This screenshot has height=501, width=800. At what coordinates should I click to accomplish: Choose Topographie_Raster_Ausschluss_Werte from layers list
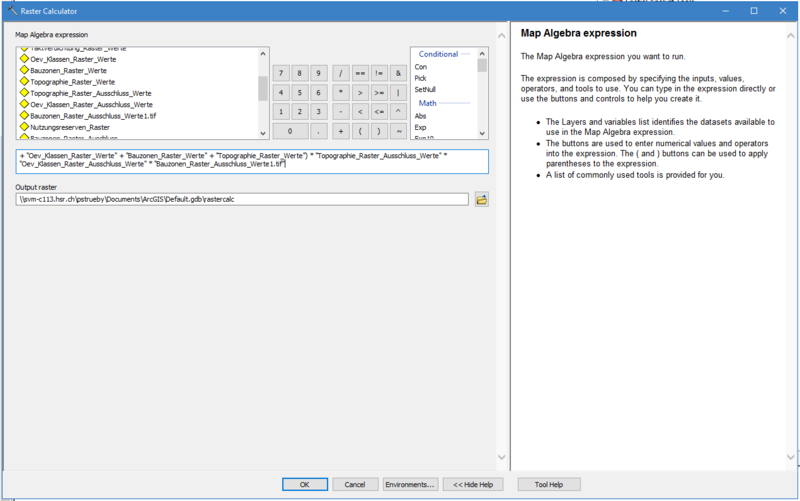coord(91,93)
